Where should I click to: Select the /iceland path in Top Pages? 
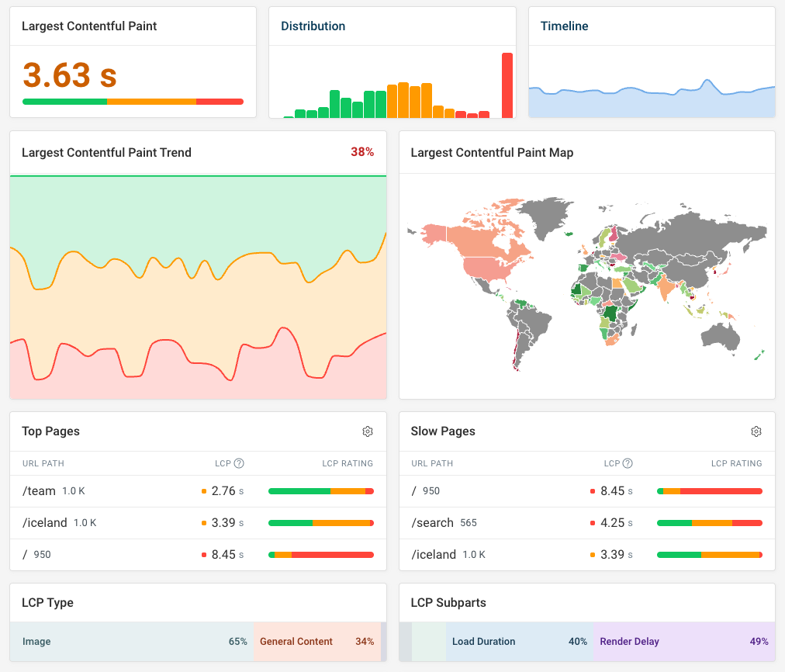point(45,523)
